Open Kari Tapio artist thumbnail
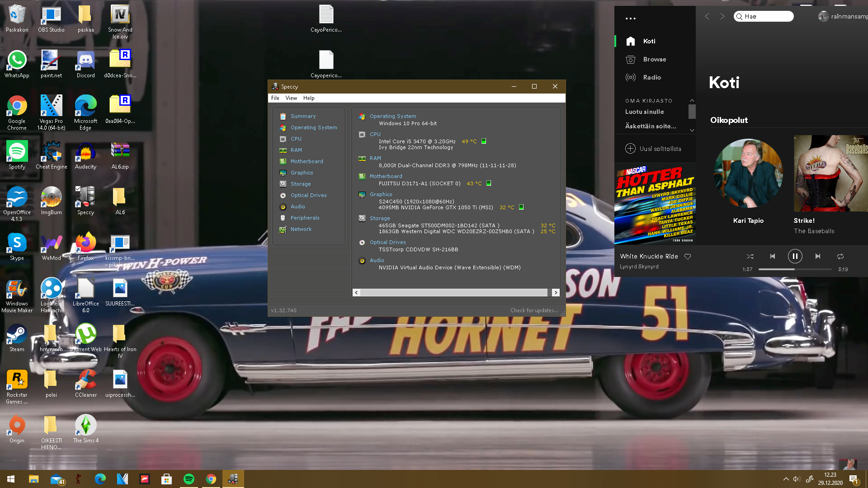868x488 pixels. pos(748,173)
